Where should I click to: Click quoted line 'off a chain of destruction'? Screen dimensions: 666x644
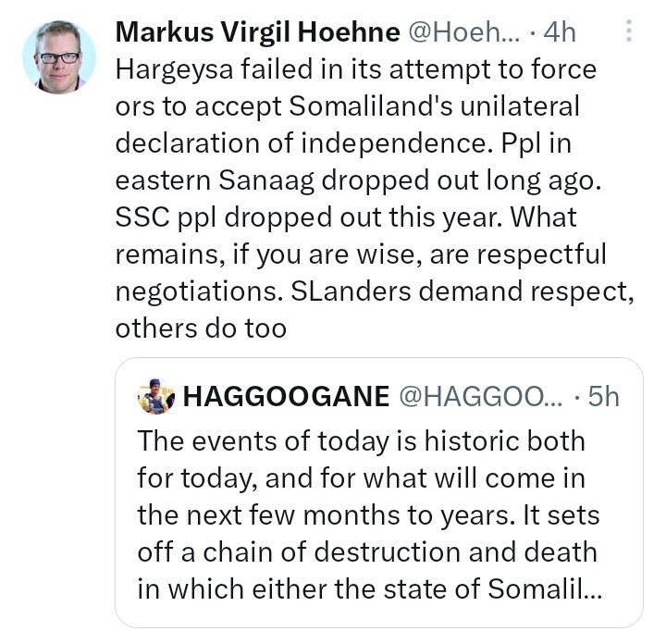coord(367,551)
